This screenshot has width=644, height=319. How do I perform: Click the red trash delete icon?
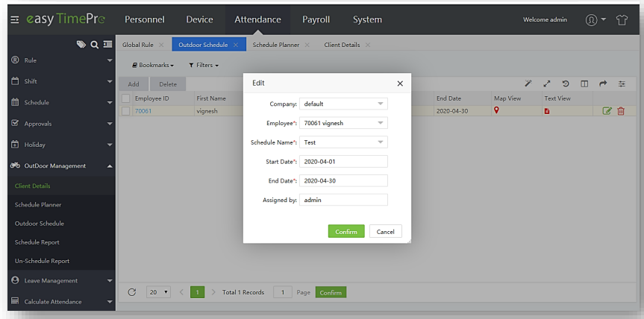pyautogui.click(x=621, y=111)
